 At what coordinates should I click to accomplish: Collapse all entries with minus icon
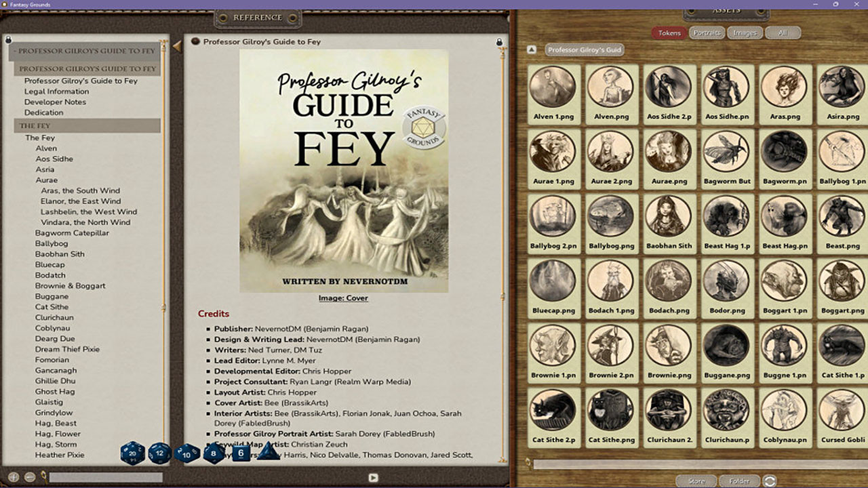click(x=30, y=477)
